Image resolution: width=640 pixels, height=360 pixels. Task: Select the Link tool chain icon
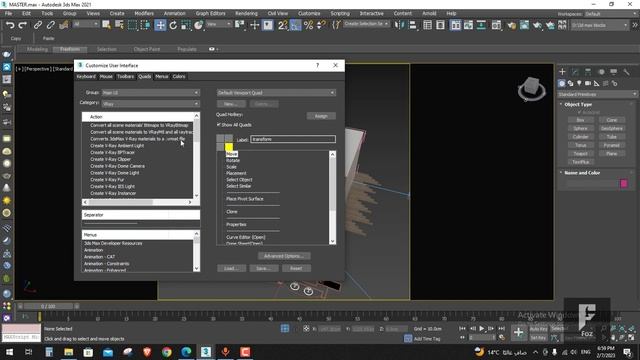[38, 25]
